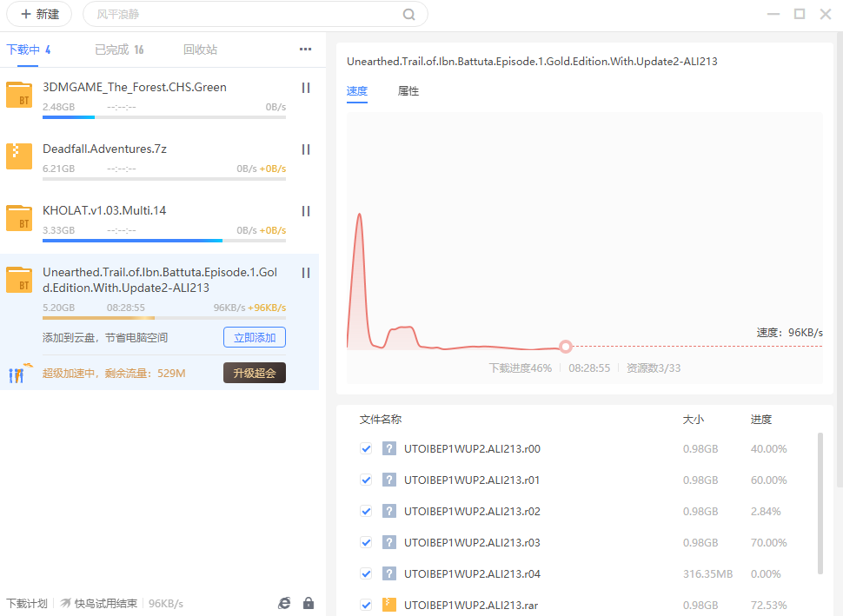Open the 属性 tab
Image resolution: width=843 pixels, height=616 pixels.
[x=408, y=91]
